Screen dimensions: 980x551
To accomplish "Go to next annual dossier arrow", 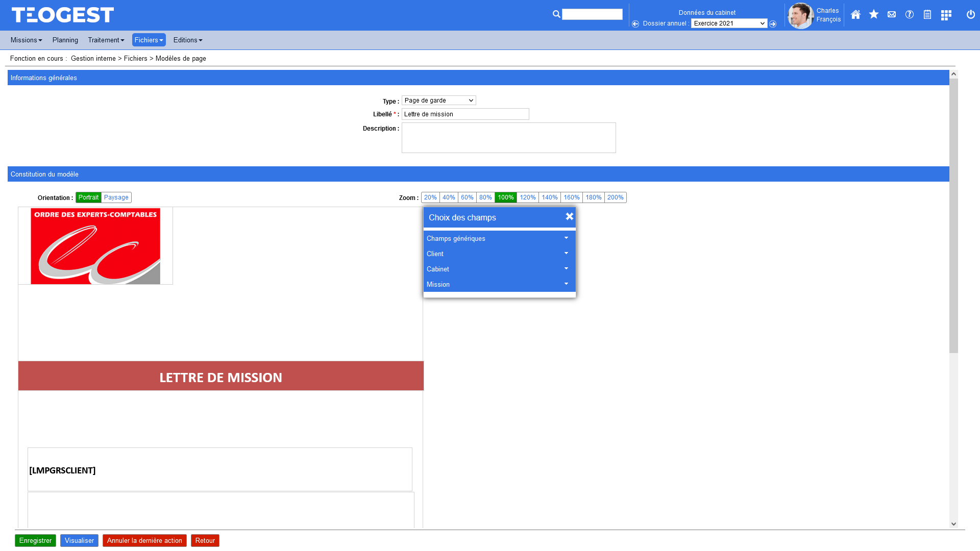I will tap(773, 24).
